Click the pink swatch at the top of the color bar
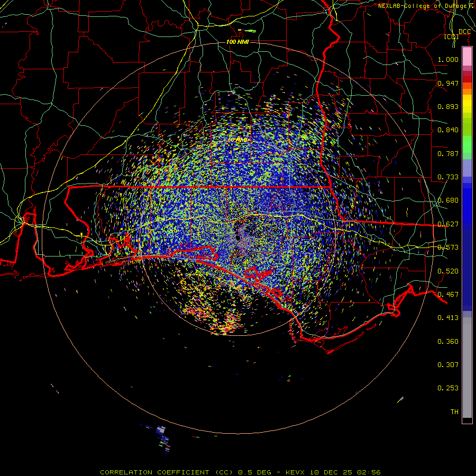Image resolution: width=476 pixels, height=476 pixels. tap(467, 57)
